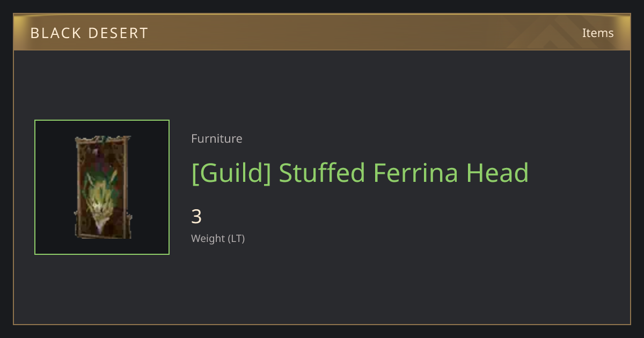Open the Items link in header
Screen dimensions: 644x338
pyautogui.click(x=598, y=33)
